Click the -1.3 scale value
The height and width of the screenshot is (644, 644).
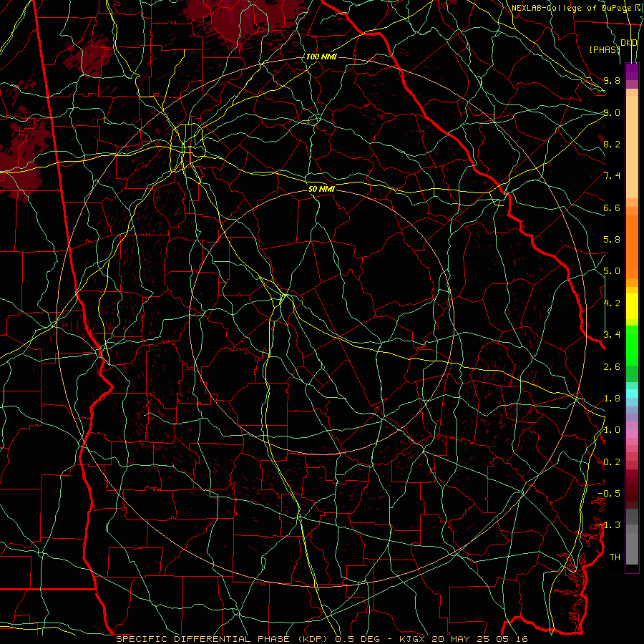[x=609, y=525]
